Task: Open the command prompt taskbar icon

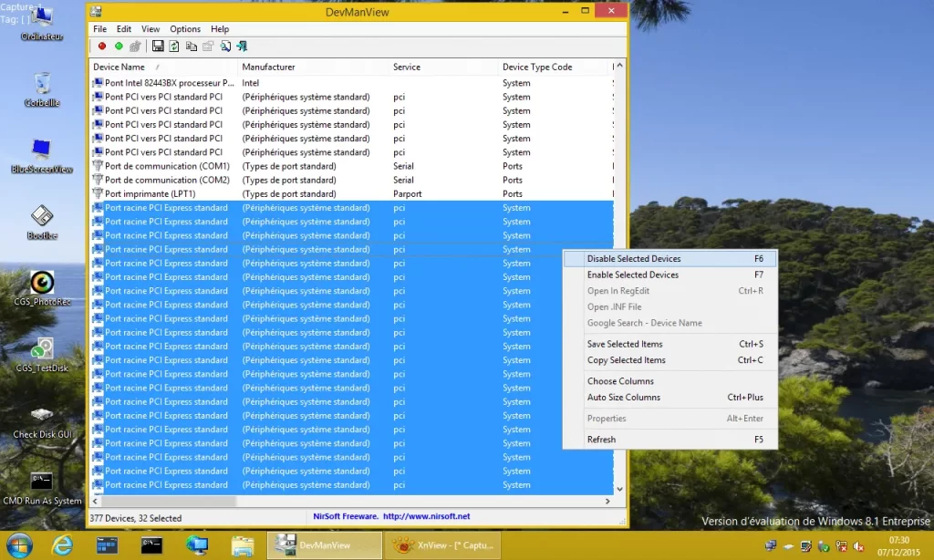Action: pos(151,545)
